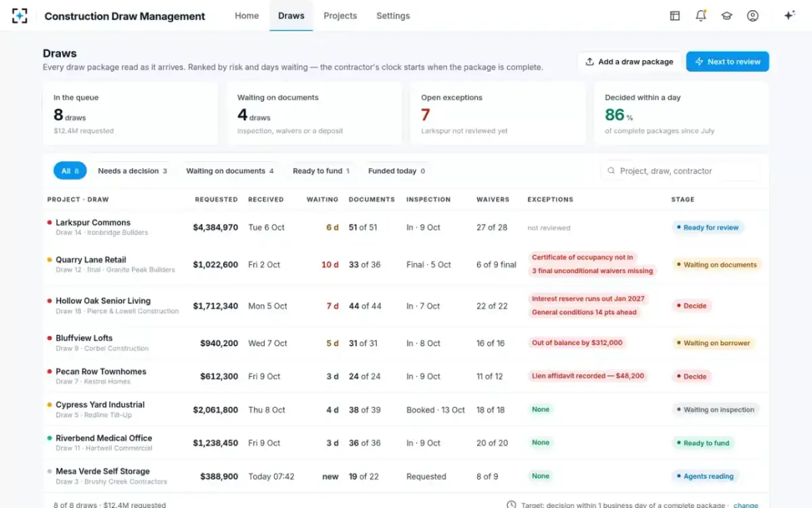Click Decide badge for Pecan Row Townhomes
812x508 pixels.
[x=692, y=376]
